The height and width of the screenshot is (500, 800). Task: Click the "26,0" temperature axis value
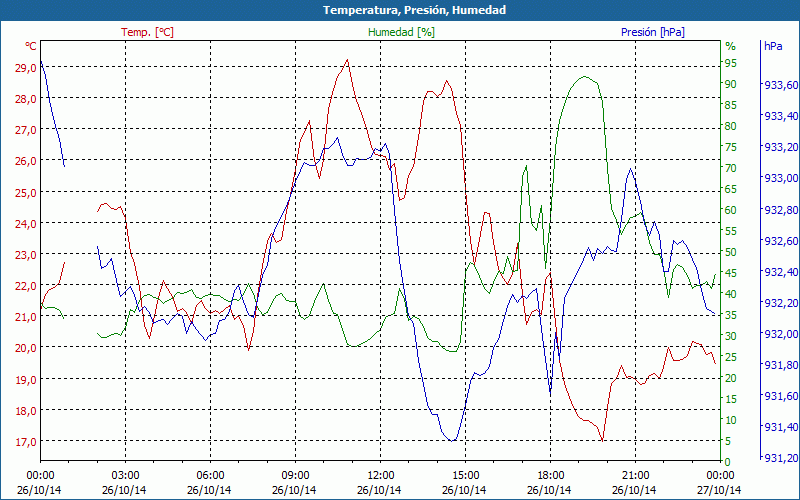pyautogui.click(x=27, y=161)
